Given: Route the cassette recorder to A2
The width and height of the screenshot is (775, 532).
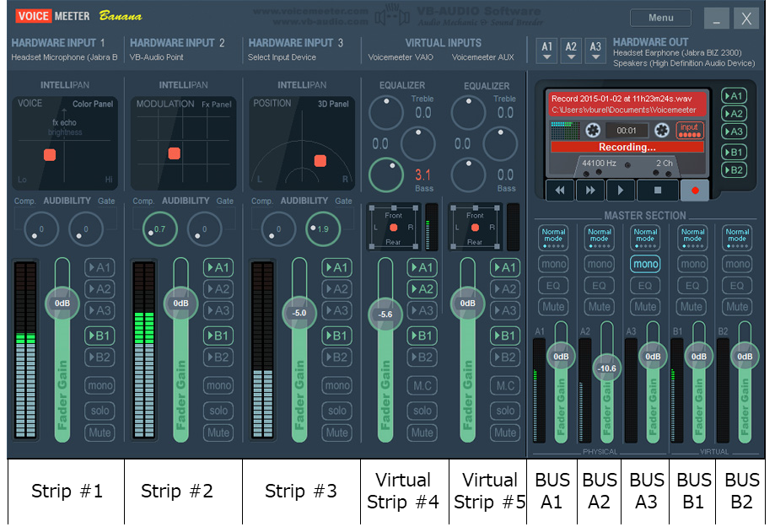Looking at the screenshot, I should [x=734, y=114].
